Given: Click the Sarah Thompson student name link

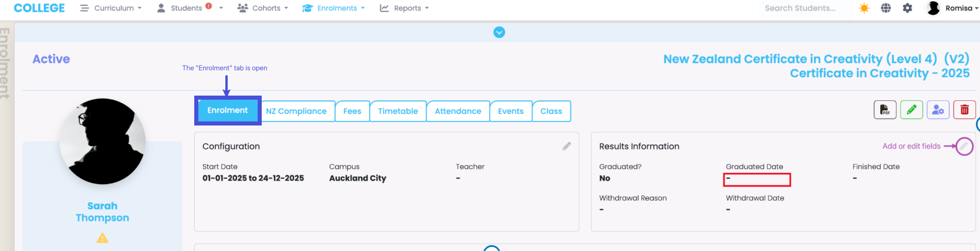Looking at the screenshot, I should tap(102, 212).
